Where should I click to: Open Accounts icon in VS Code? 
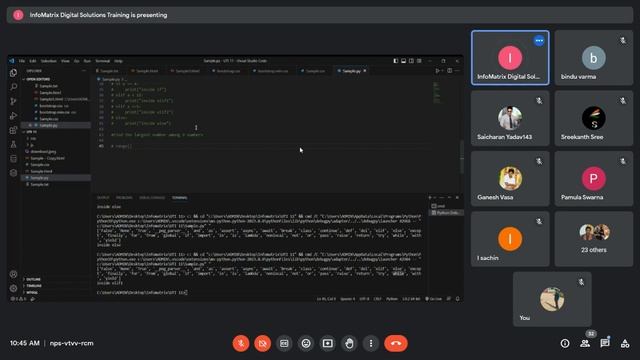pyautogui.click(x=13, y=274)
